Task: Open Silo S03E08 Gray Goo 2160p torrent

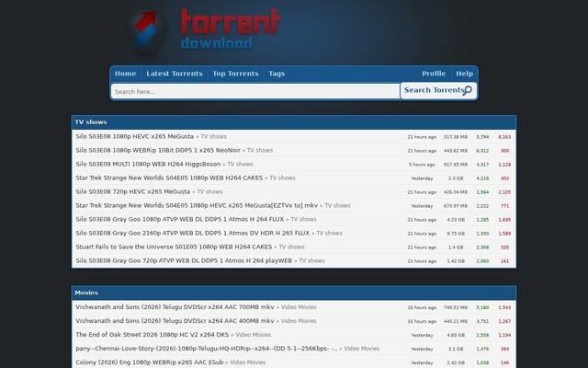Action: tap(193, 233)
